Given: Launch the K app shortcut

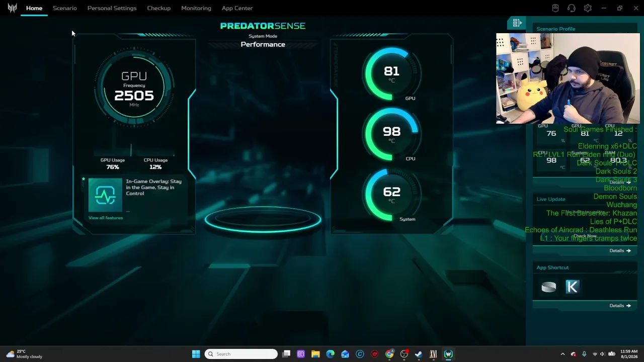Looking at the screenshot, I should pyautogui.click(x=572, y=287).
